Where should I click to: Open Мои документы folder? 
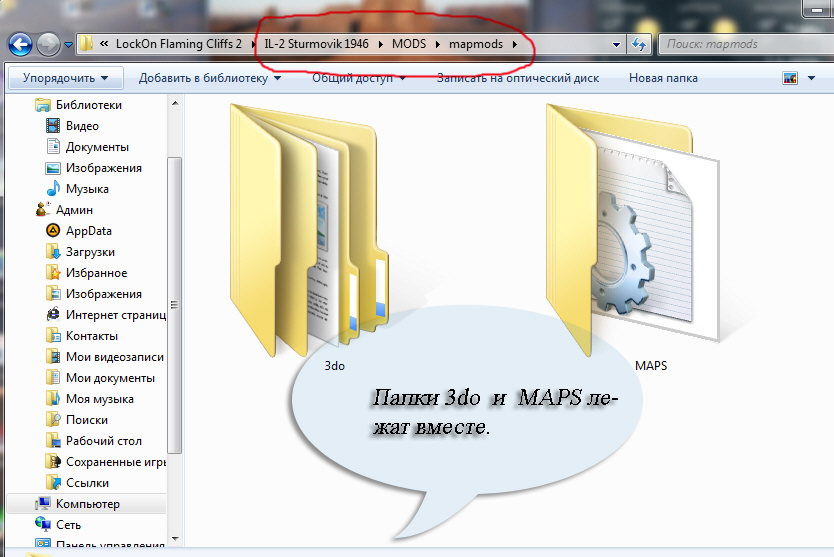pyautogui.click(x=110, y=378)
